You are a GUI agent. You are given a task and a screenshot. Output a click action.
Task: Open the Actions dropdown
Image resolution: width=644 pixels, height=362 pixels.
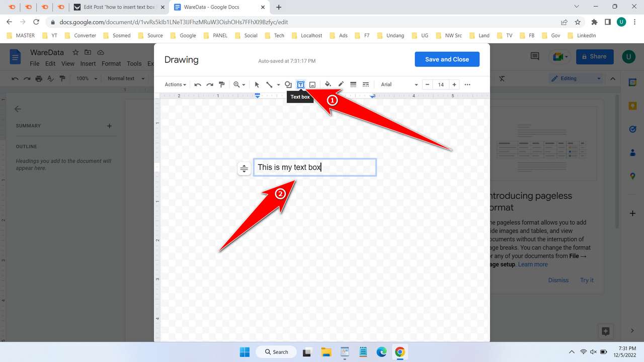(x=175, y=84)
